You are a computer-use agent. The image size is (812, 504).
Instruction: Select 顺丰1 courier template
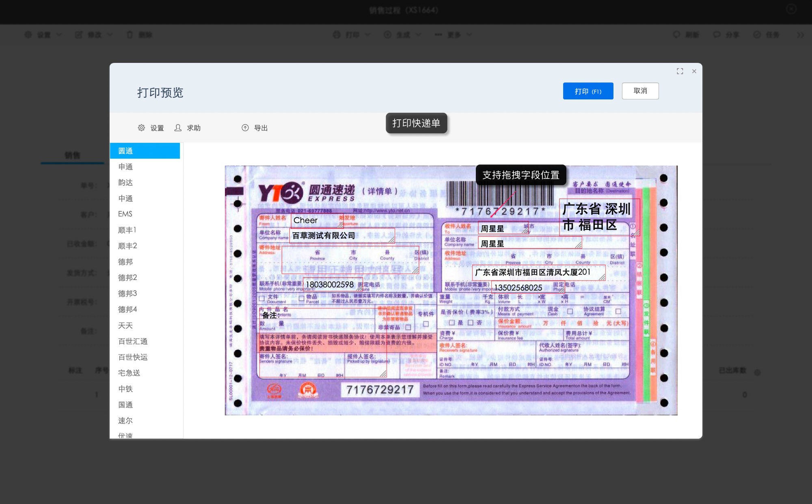(x=145, y=230)
